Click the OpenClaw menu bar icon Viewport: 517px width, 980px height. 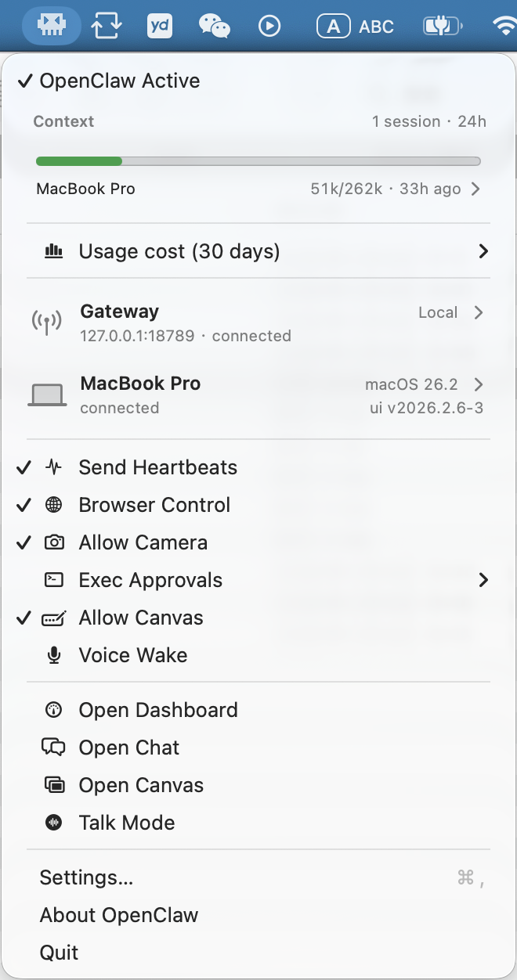[52, 26]
